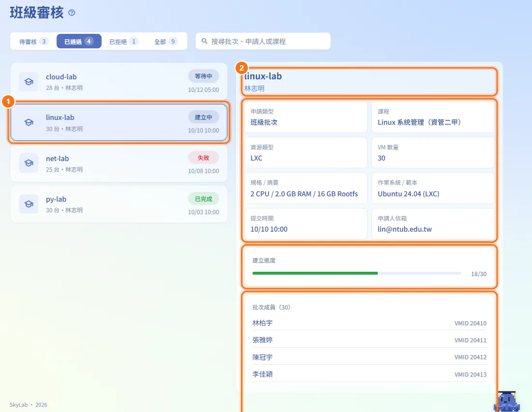Switch to the 待審核 tab

pyautogui.click(x=33, y=42)
